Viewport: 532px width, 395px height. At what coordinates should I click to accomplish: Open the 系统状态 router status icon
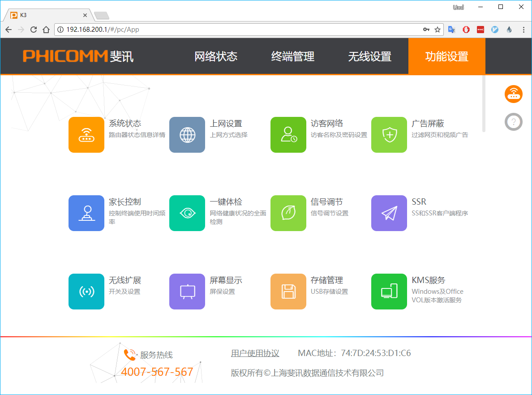(86, 135)
